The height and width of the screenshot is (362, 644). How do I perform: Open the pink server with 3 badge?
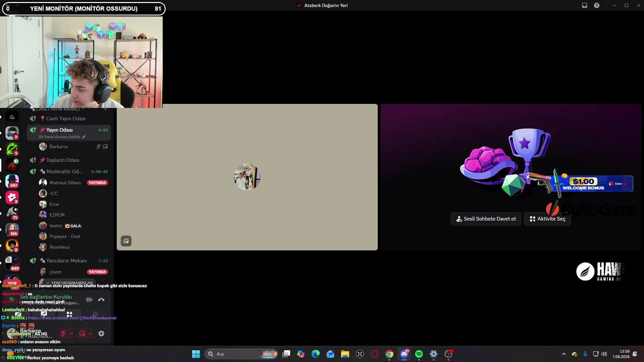[x=12, y=197]
